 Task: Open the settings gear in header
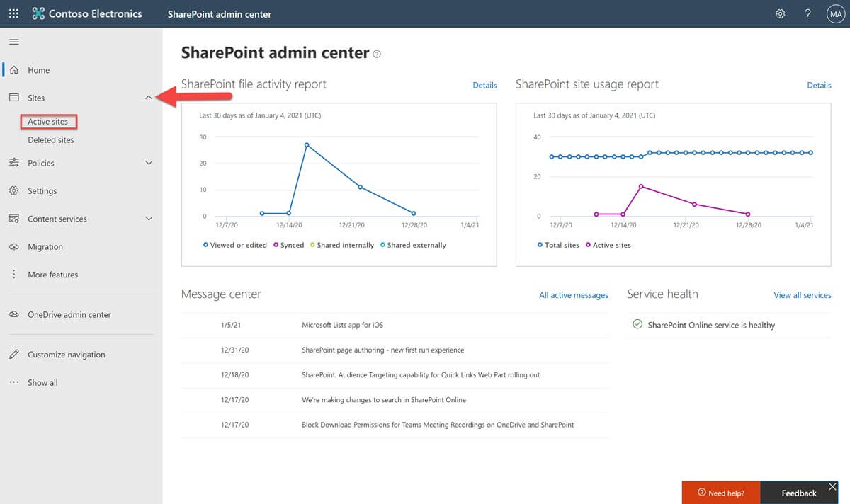tap(780, 13)
